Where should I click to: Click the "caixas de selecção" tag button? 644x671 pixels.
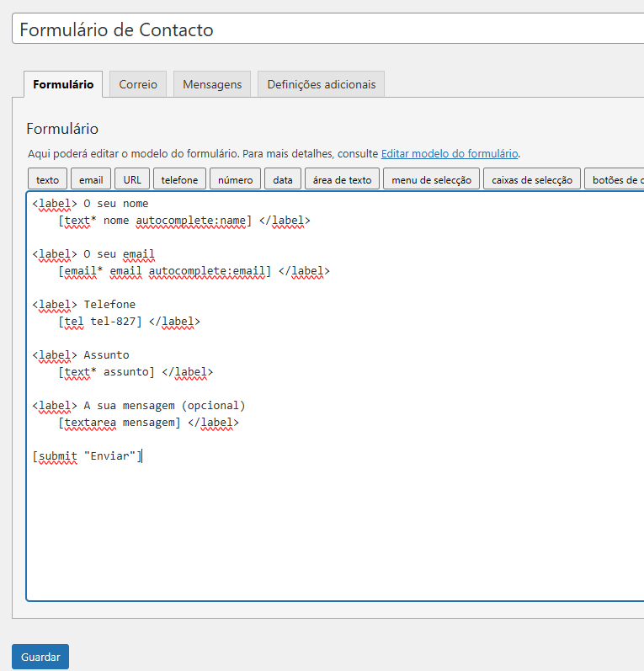click(x=532, y=179)
